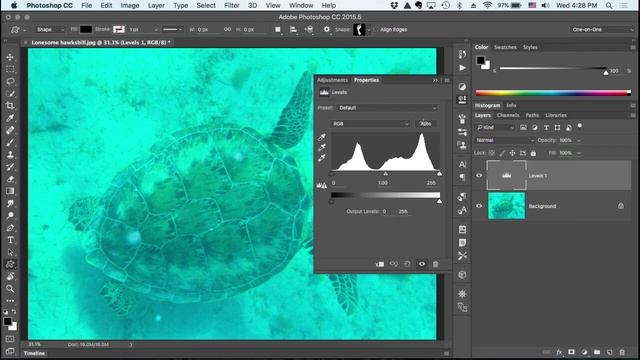Click the Fill color swatch in options bar
Image resolution: width=640 pixels, height=360 pixels.
pyautogui.click(x=86, y=29)
